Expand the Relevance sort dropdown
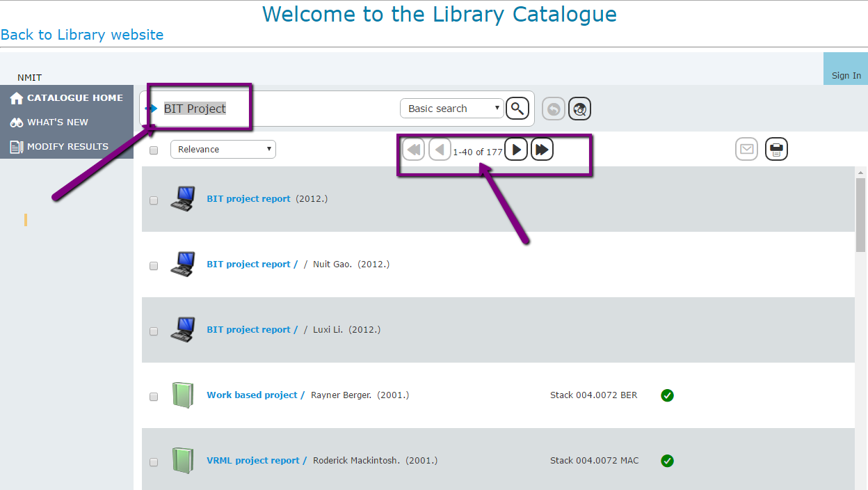This screenshot has height=490, width=868. (223, 150)
